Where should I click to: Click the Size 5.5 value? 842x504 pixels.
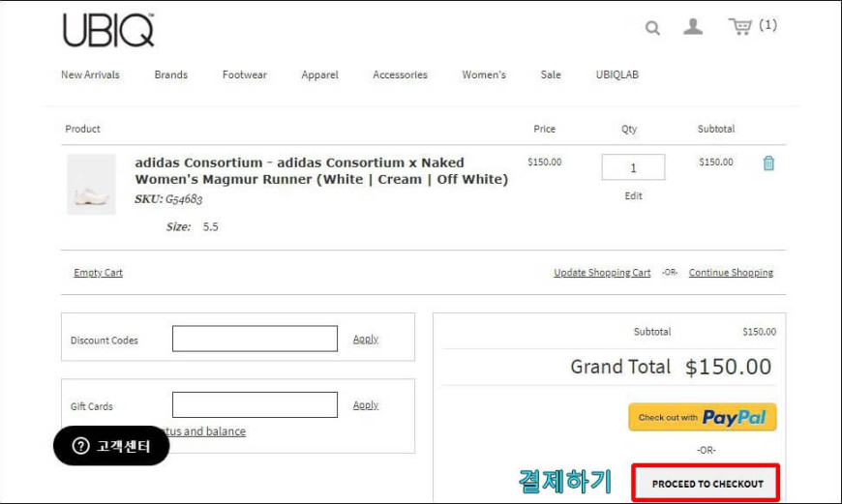click(x=211, y=227)
